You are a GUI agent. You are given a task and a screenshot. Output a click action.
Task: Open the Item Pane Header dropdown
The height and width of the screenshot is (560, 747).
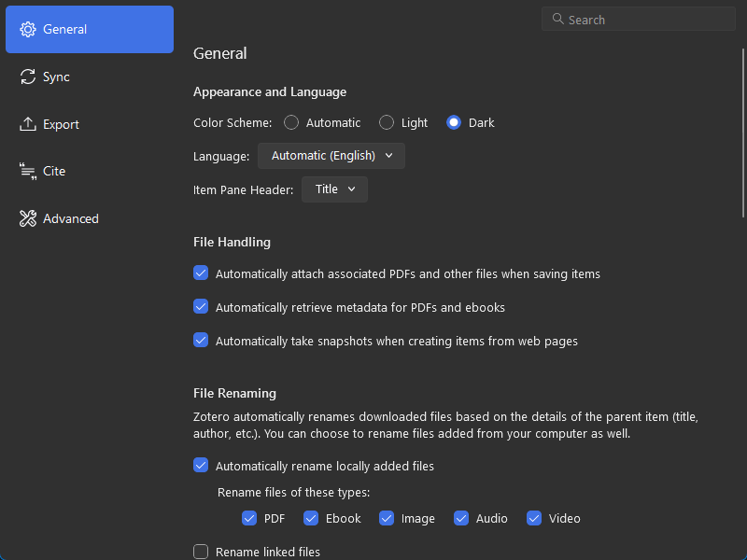[334, 189]
